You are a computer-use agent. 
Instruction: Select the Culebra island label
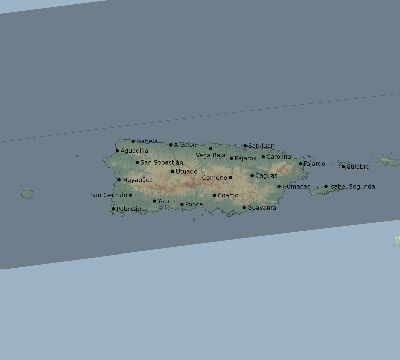click(357, 166)
